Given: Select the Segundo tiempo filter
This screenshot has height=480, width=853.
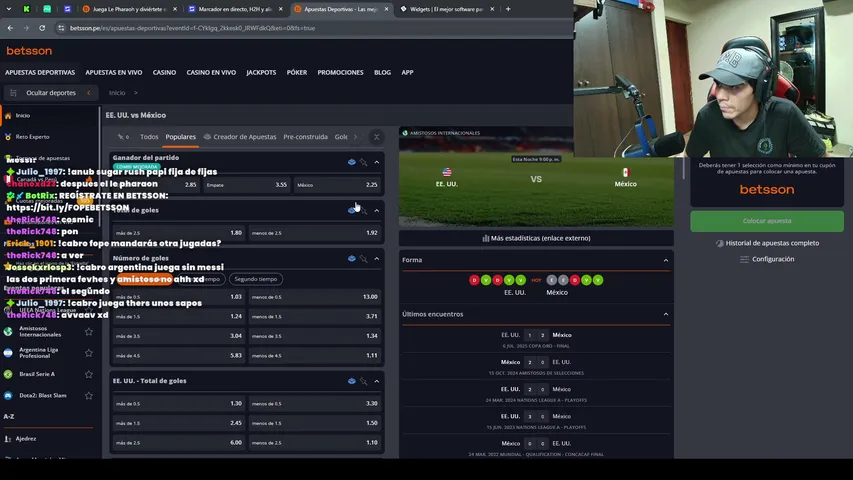Looking at the screenshot, I should coord(256,279).
